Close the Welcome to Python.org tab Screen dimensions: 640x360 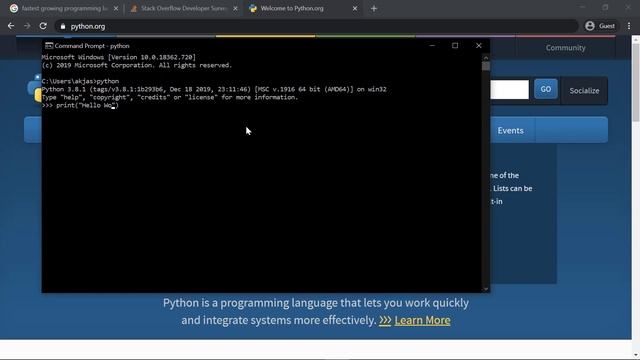point(355,8)
